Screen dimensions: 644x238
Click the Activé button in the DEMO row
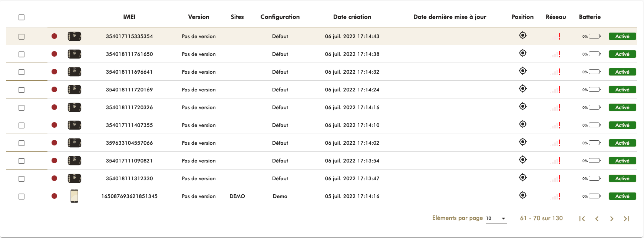coord(622,196)
